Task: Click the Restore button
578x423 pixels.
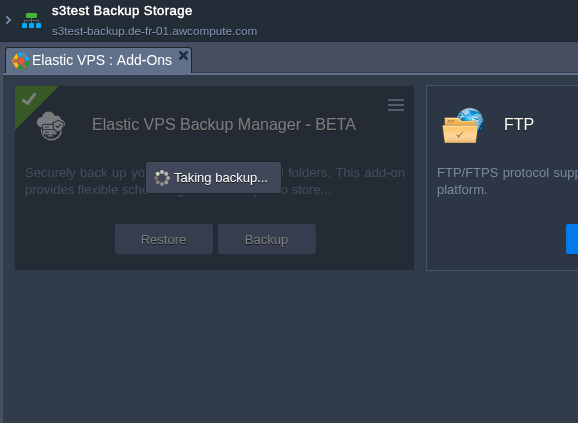Action: click(x=164, y=239)
